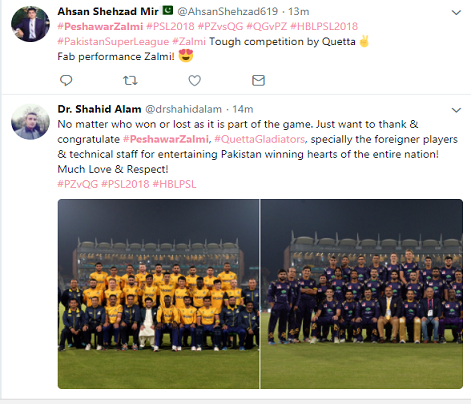The height and width of the screenshot is (404, 471).
Task: Open the #PZvsQG hashtag link
Action: tap(220, 26)
